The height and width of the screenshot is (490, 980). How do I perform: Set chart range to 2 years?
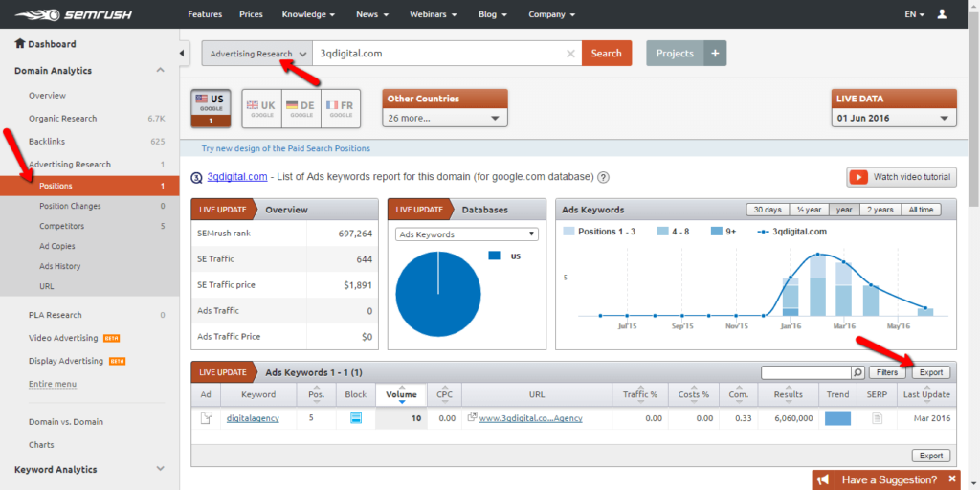[880, 210]
